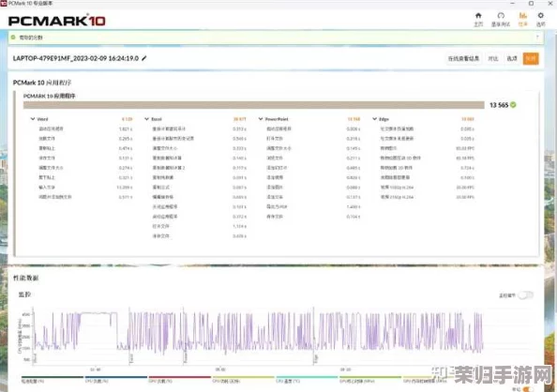Toggle the orange switch at bottom right

pyautogui.click(x=528, y=389)
